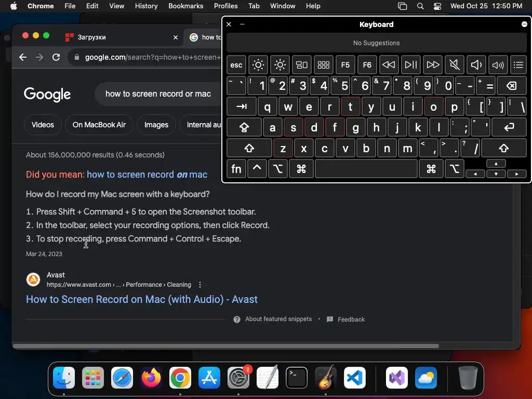The image size is (532, 399).
Task: Click the list key on virtual keyboard
Action: 518,65
